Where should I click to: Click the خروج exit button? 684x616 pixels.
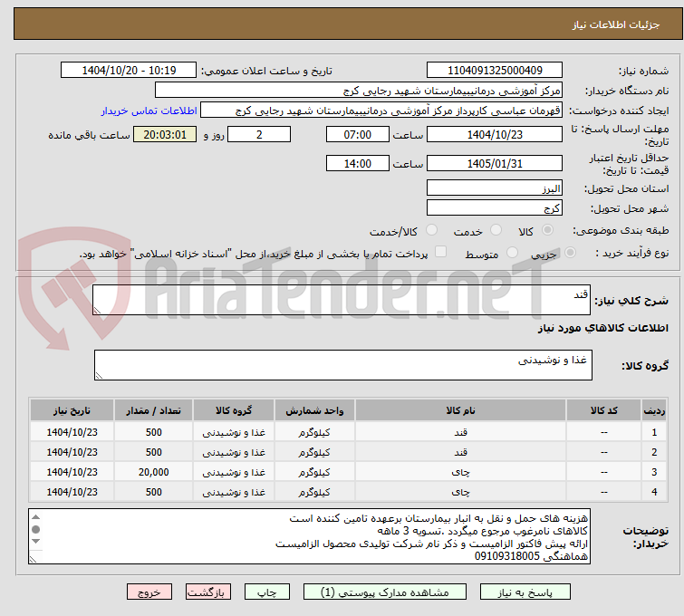149,592
